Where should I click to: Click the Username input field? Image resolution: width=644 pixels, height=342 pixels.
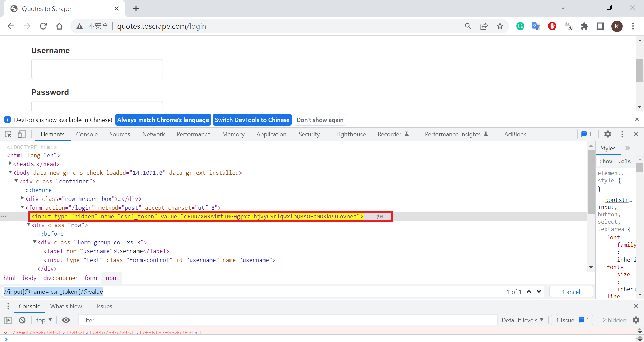(97, 69)
